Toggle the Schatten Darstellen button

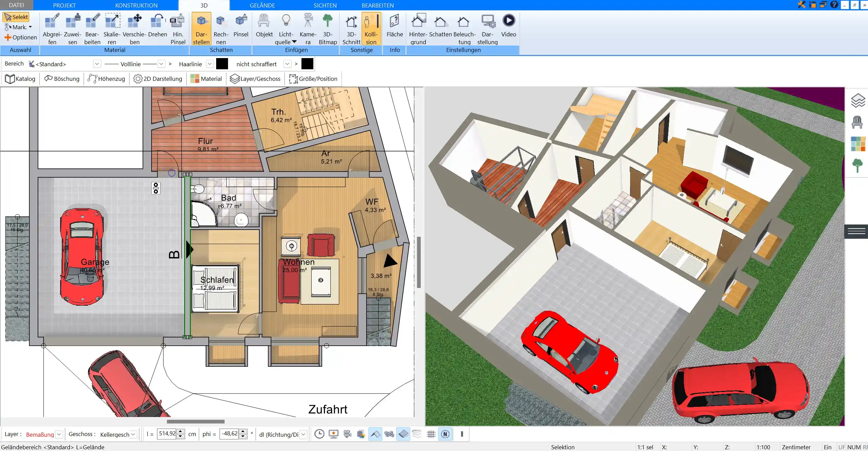pos(201,29)
